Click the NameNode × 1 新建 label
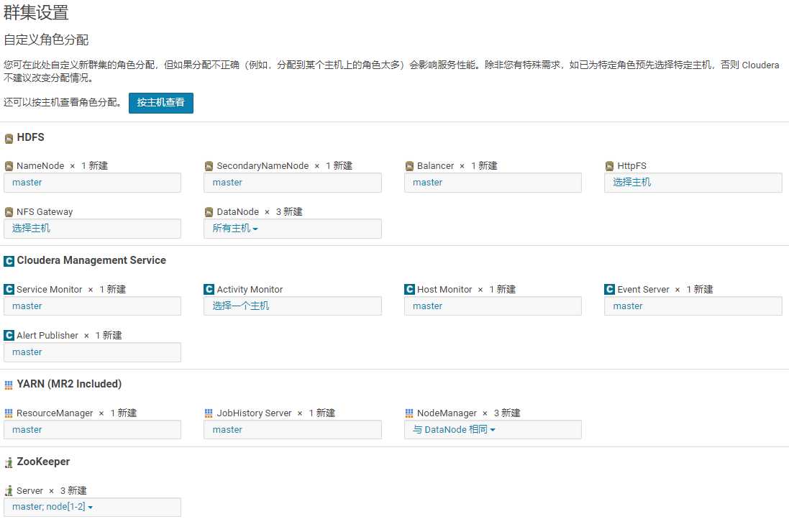 tap(62, 166)
